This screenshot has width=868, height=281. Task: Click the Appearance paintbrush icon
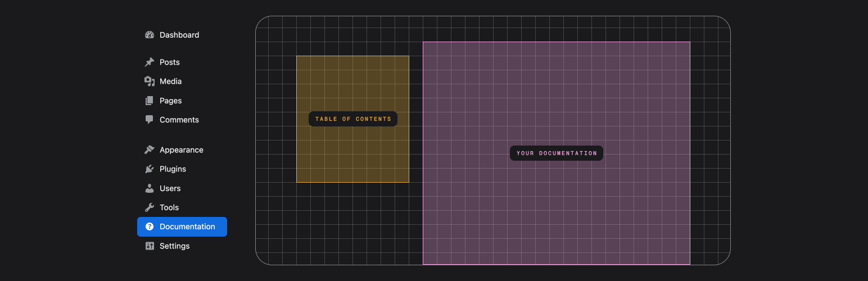pos(149,150)
